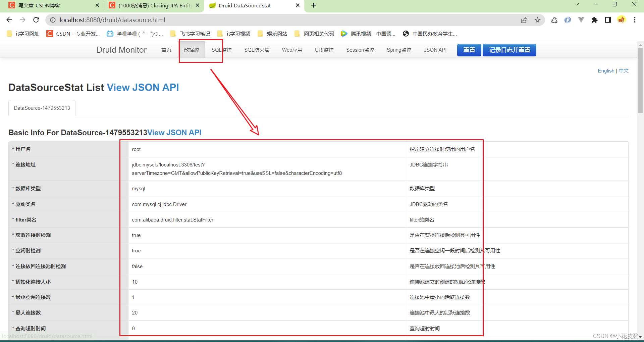Open the SQL防火墙 nav item

pos(257,50)
